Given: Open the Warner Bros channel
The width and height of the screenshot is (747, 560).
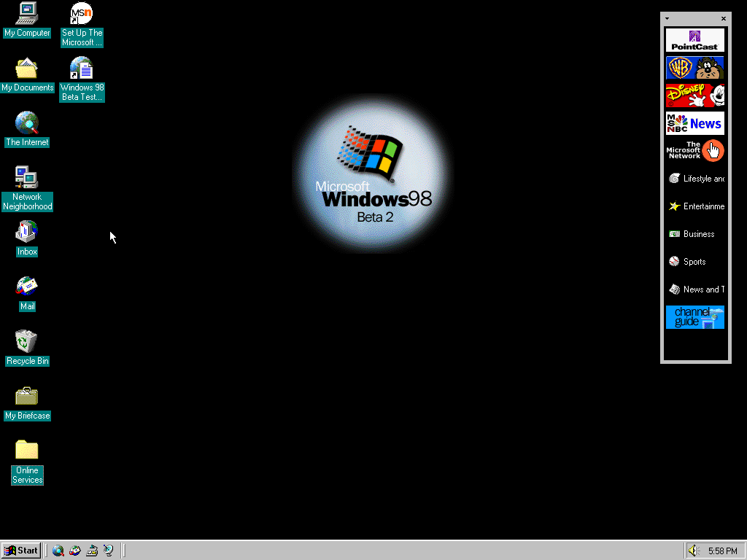Looking at the screenshot, I should (695, 68).
